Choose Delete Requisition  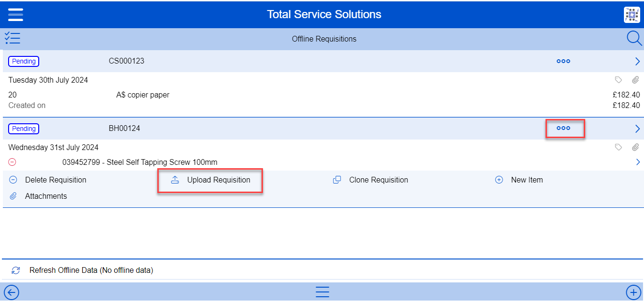pyautogui.click(x=48, y=180)
